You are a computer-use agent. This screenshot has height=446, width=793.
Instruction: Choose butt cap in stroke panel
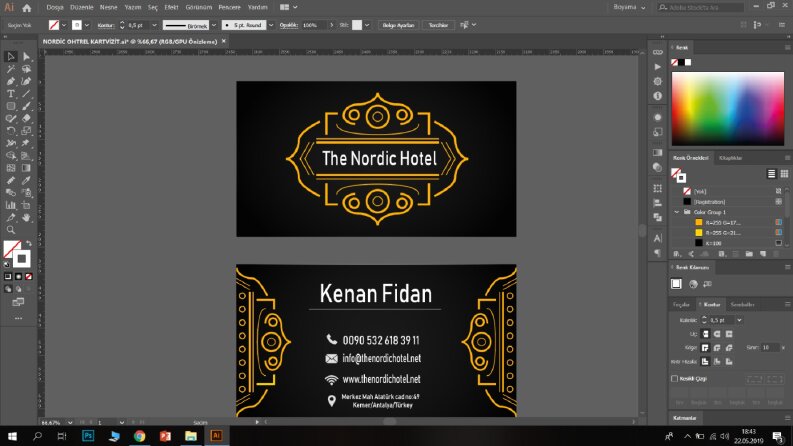click(x=705, y=334)
